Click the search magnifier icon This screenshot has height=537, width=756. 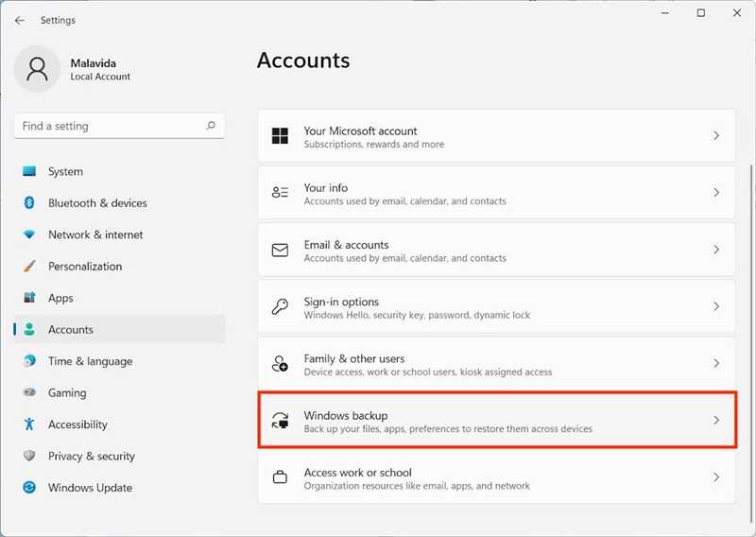(x=211, y=126)
